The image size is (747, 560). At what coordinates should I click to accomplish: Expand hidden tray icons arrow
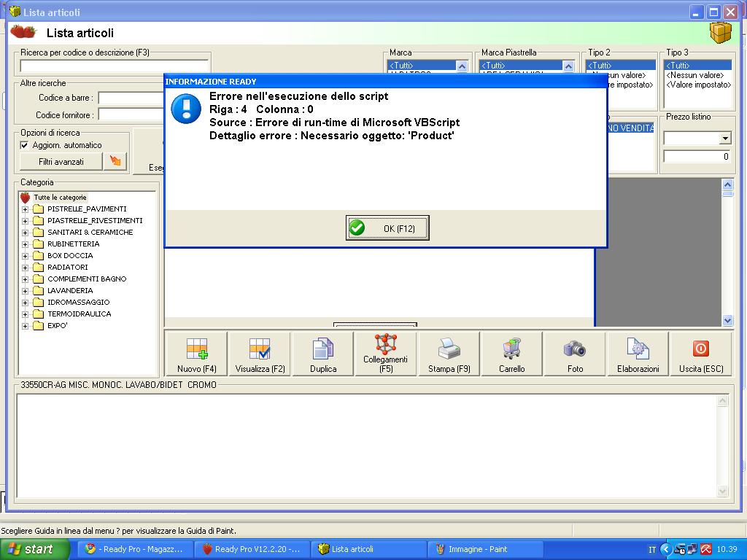point(666,550)
